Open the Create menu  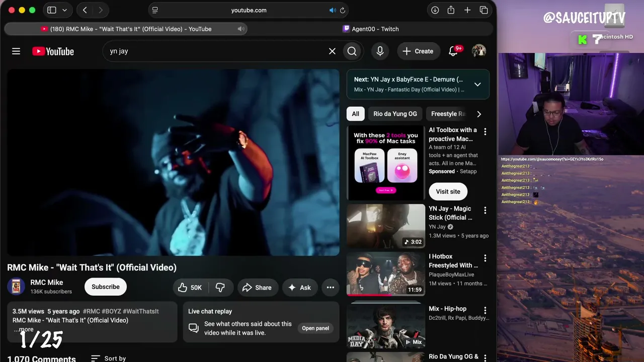pyautogui.click(x=418, y=51)
